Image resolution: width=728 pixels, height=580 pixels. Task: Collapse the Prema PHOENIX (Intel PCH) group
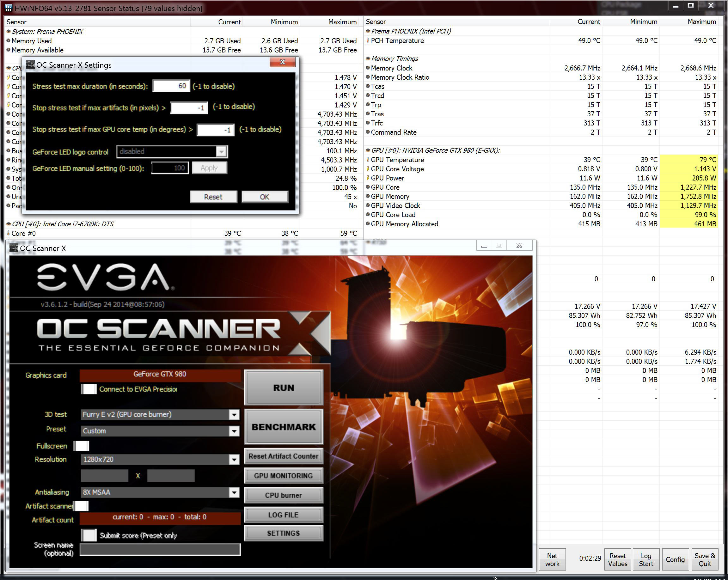[x=368, y=31]
